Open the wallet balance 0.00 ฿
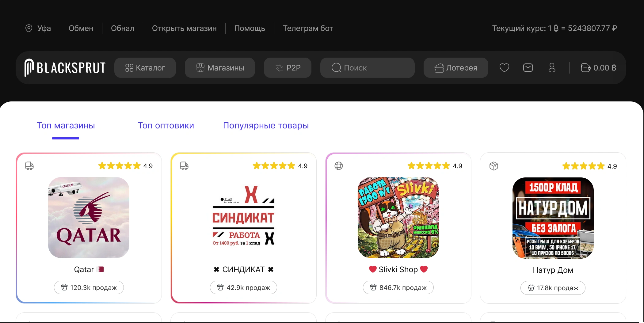 pos(598,68)
